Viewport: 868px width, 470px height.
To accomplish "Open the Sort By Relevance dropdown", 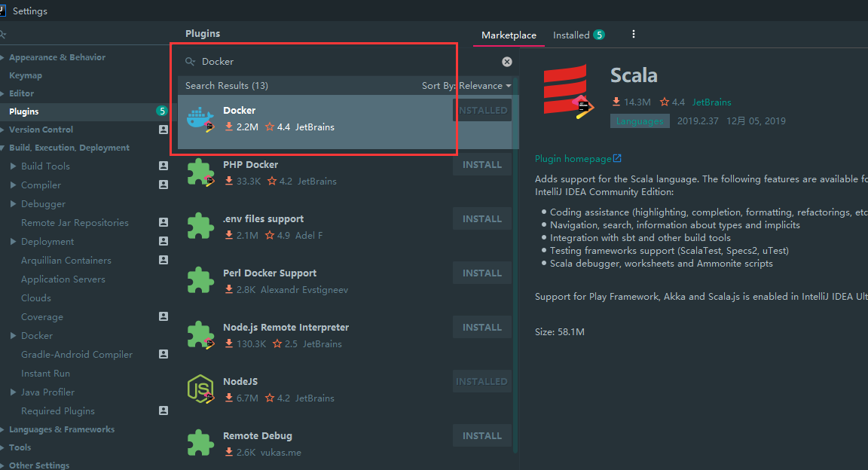I will click(x=466, y=86).
